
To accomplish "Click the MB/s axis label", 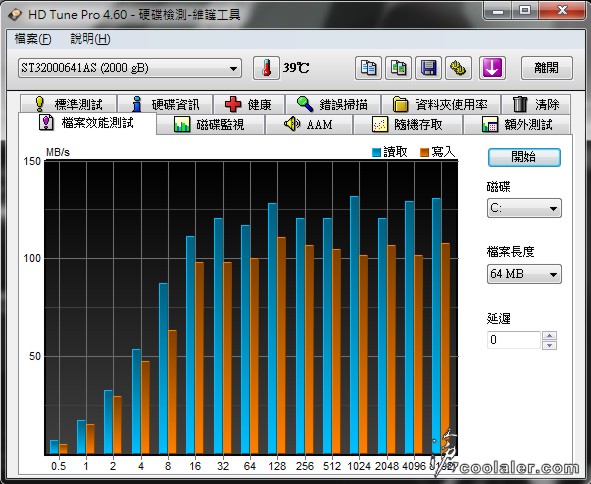I will (x=58, y=152).
